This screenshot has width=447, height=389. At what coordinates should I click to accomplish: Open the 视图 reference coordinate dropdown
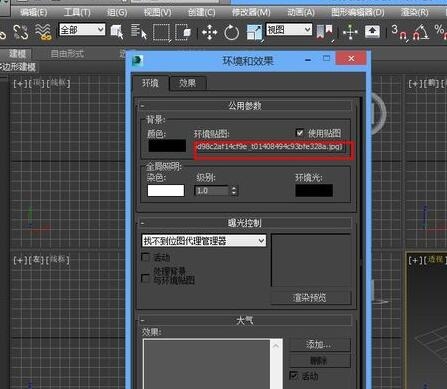[x=289, y=30]
